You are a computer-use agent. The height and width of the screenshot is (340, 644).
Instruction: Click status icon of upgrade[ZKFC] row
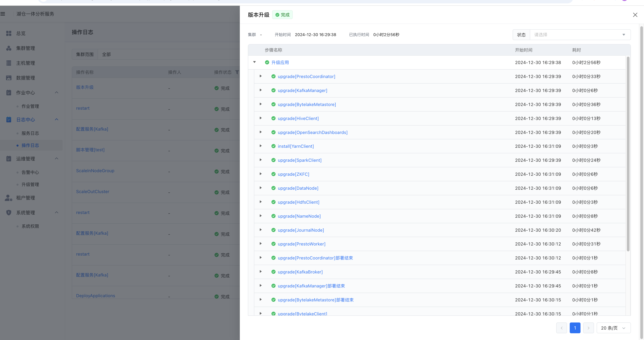pos(273,174)
